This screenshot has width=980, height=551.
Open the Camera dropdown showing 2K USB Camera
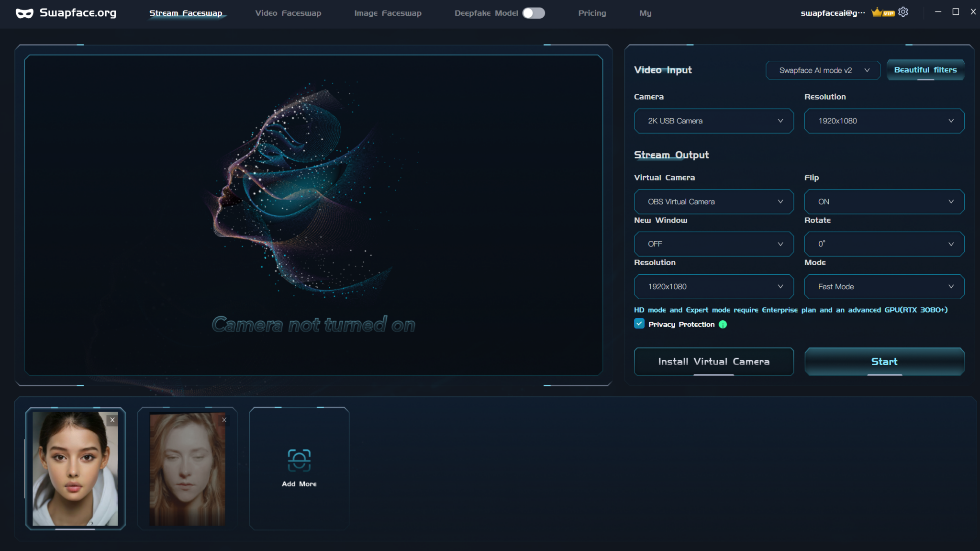713,121
